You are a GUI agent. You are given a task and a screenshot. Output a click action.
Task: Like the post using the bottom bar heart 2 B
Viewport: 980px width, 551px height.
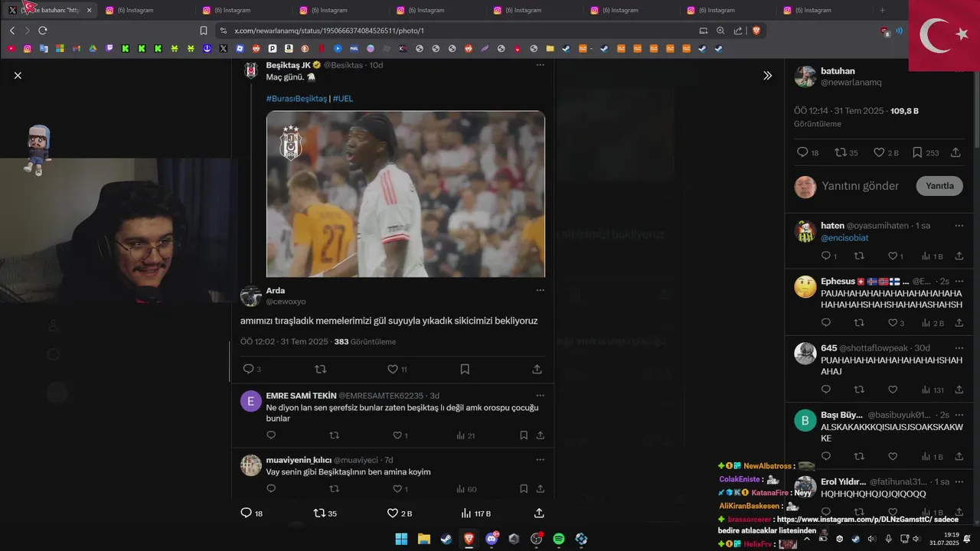[392, 513]
